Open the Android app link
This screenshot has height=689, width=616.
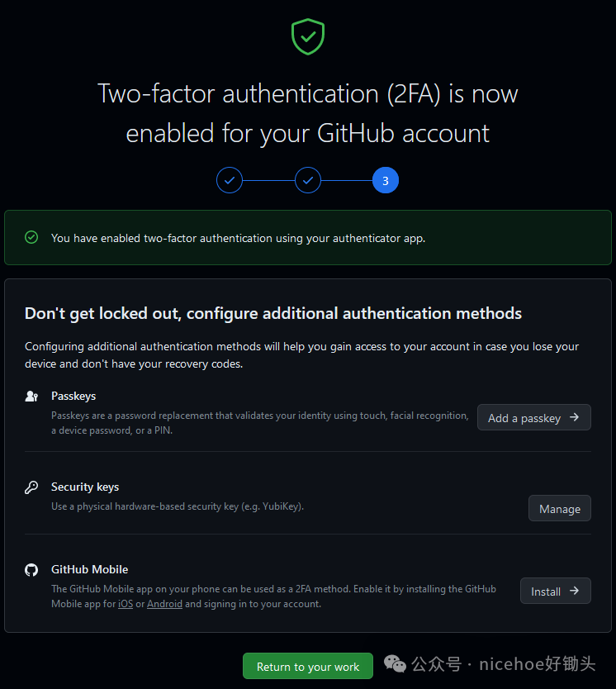164,604
